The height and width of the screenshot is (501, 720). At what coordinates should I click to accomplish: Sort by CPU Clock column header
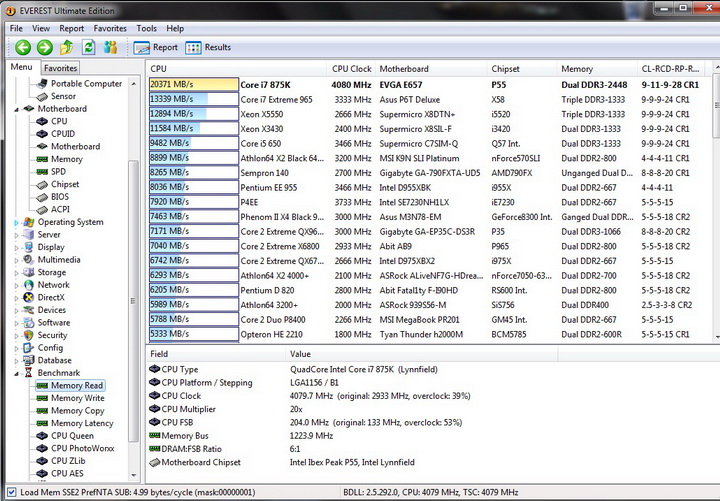click(x=351, y=69)
